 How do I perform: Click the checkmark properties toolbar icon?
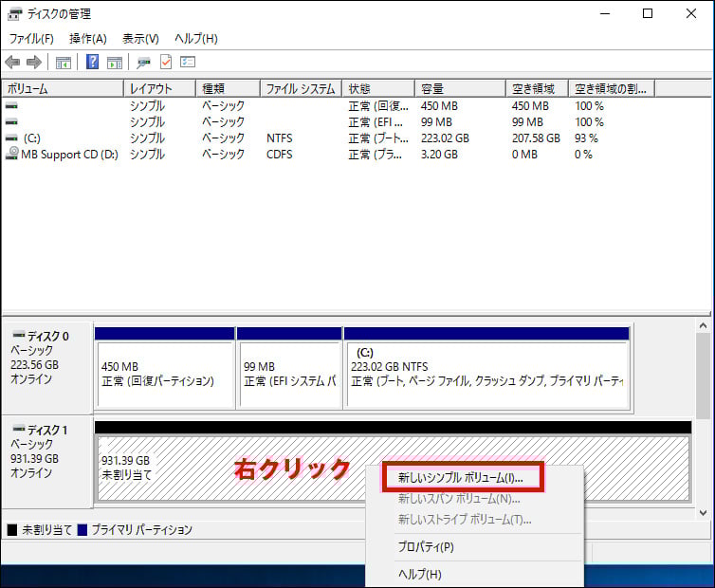(x=166, y=62)
